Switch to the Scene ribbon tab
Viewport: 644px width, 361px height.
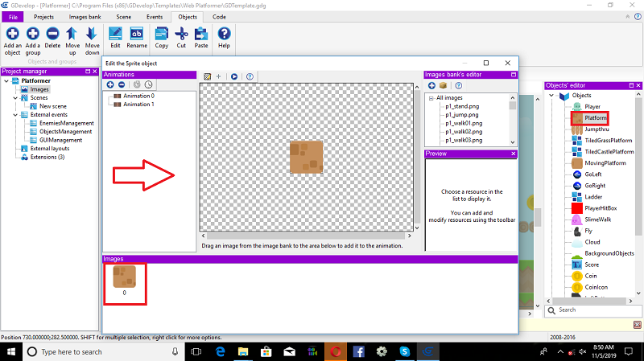click(x=124, y=17)
